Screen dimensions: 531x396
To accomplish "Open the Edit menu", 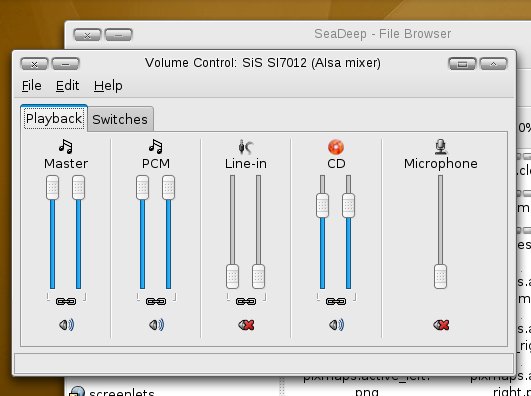I will (67, 86).
